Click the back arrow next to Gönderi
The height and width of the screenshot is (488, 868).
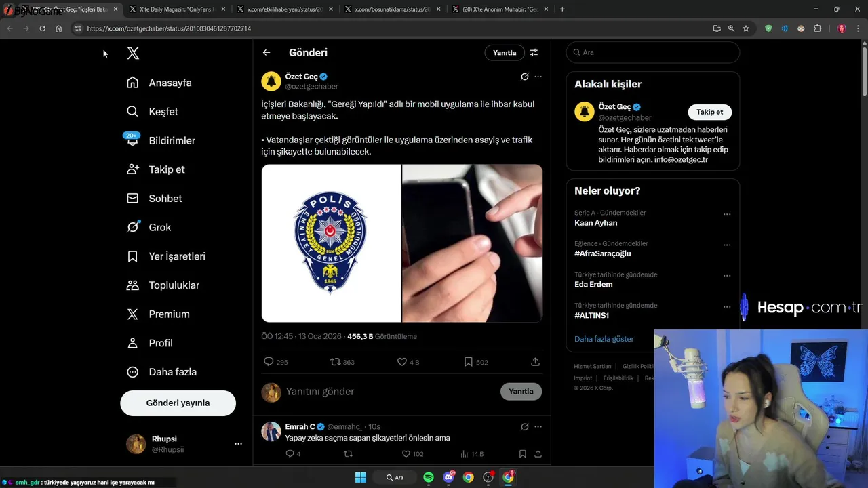pyautogui.click(x=267, y=52)
